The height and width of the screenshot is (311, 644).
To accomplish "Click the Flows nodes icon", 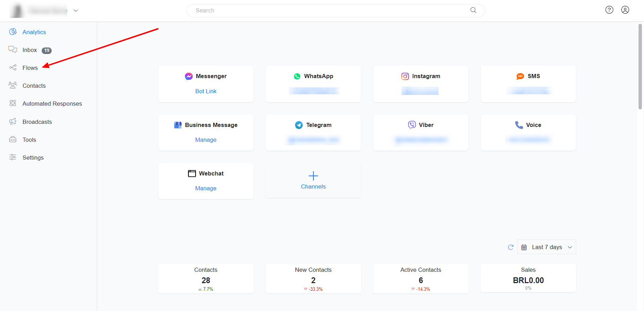I will click(x=13, y=67).
